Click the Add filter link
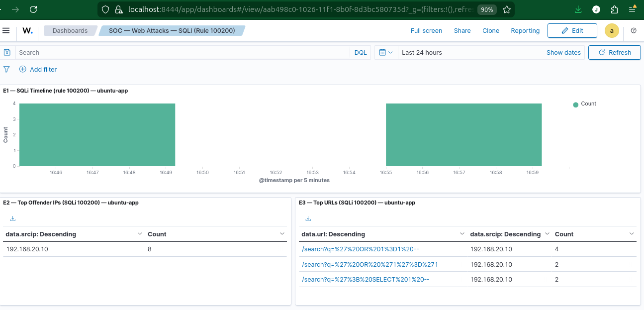Viewport: 644px width, 310px height. 43,69
